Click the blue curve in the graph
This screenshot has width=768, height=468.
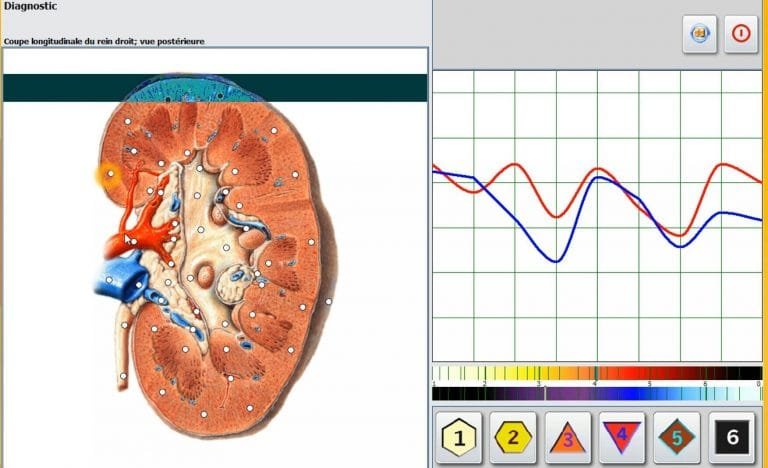(x=553, y=261)
